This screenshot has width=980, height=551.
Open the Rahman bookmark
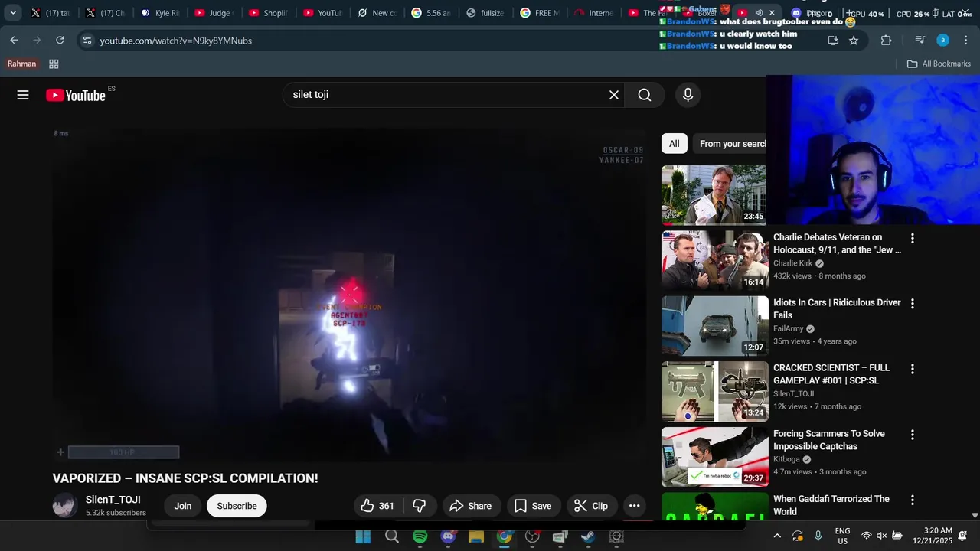pyautogui.click(x=22, y=64)
